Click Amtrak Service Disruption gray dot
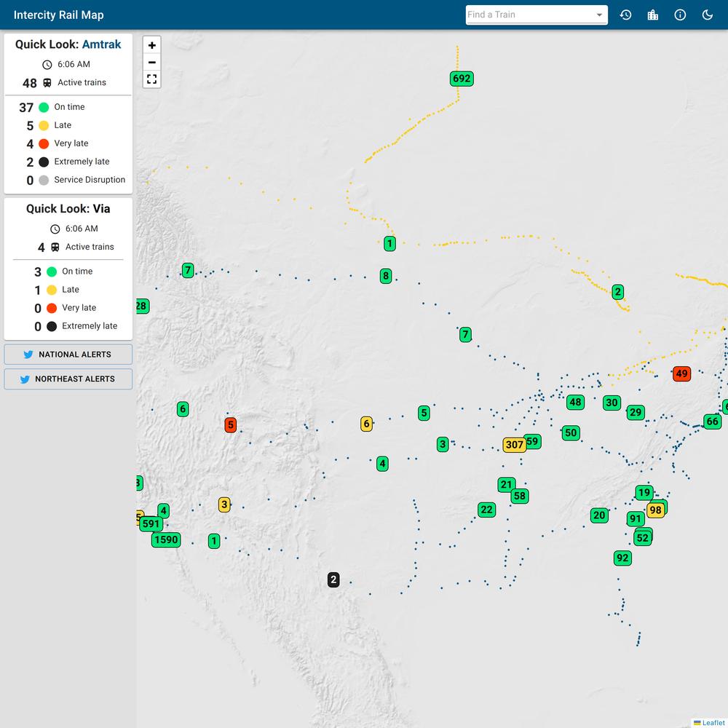728x728 pixels. (x=44, y=180)
